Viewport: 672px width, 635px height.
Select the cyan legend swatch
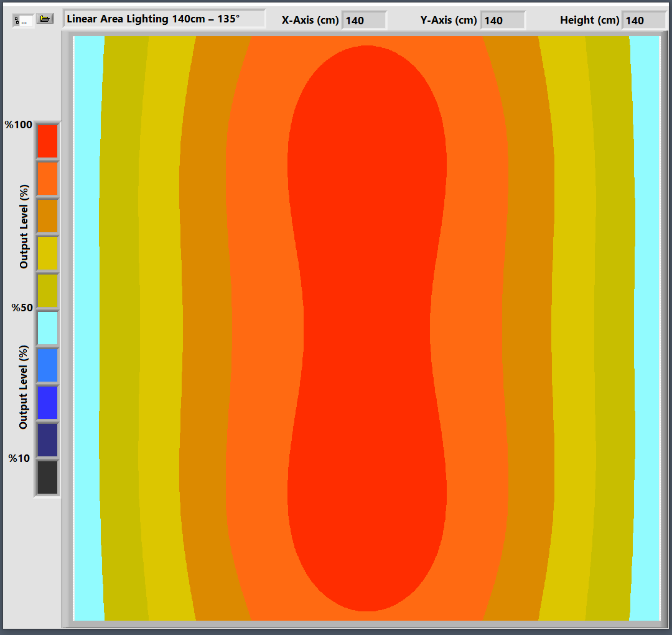click(x=47, y=328)
